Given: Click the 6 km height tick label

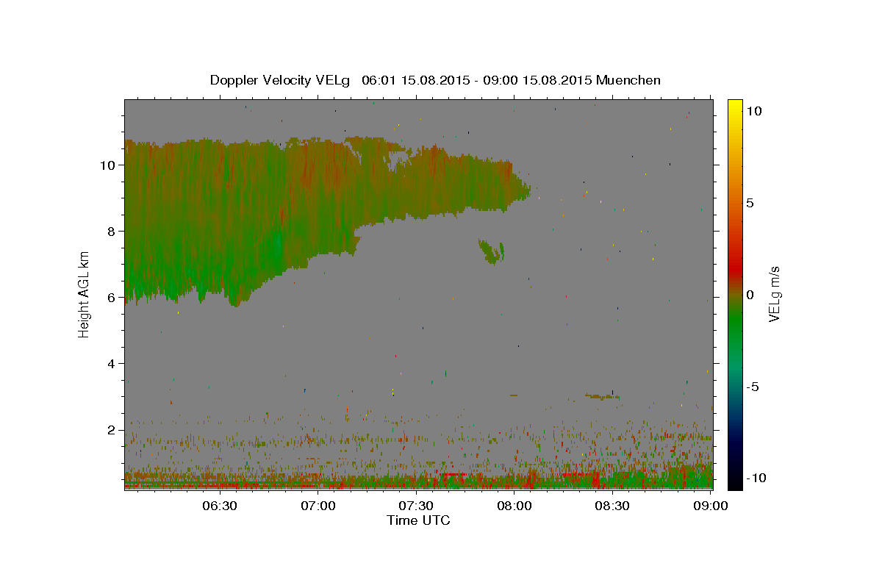Looking at the screenshot, I should click(x=112, y=298).
